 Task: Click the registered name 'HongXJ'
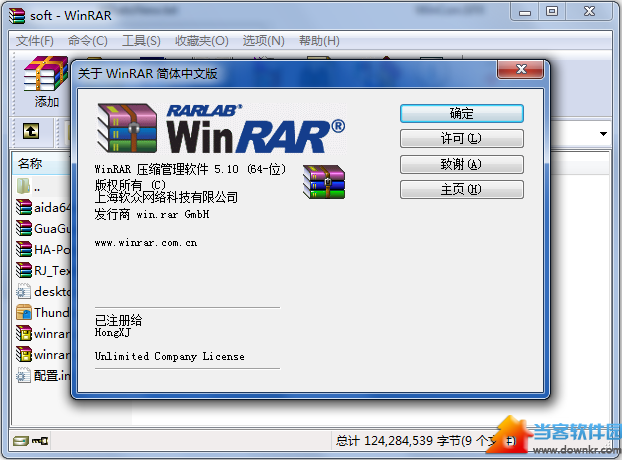point(113,332)
